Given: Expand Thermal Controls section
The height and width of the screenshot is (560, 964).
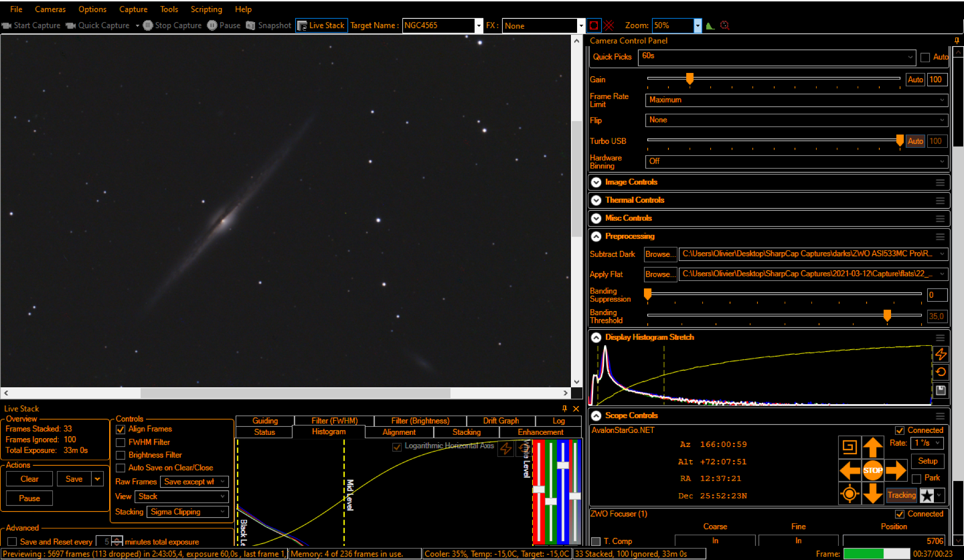Looking at the screenshot, I should [596, 200].
